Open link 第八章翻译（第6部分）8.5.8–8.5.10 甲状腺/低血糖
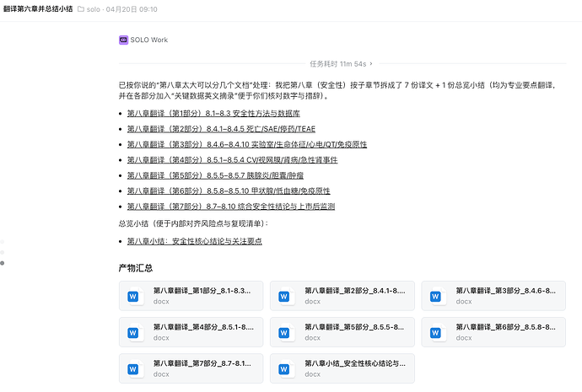582x392 pixels. click(x=229, y=191)
